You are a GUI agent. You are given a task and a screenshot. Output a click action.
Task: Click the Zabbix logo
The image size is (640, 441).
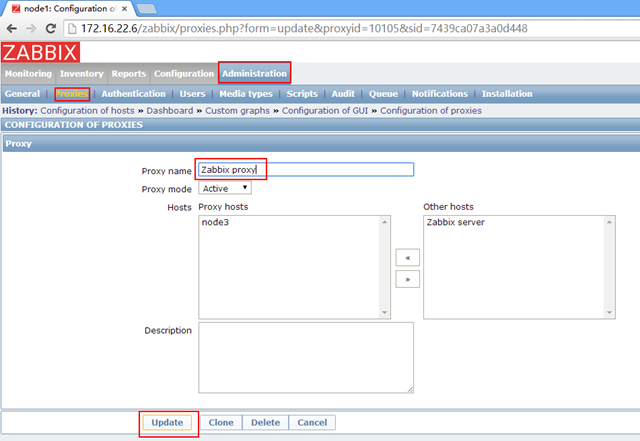click(40, 52)
